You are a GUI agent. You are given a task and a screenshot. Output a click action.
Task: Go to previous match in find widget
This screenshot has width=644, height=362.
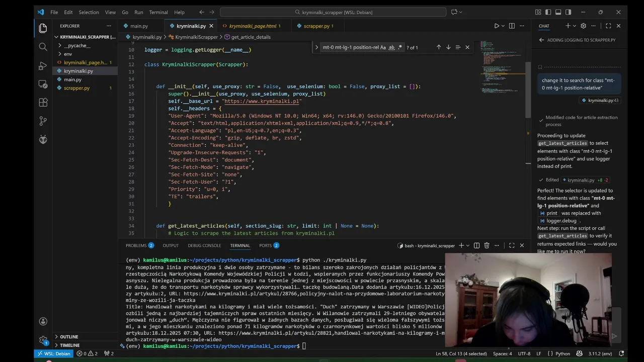tap(439, 47)
